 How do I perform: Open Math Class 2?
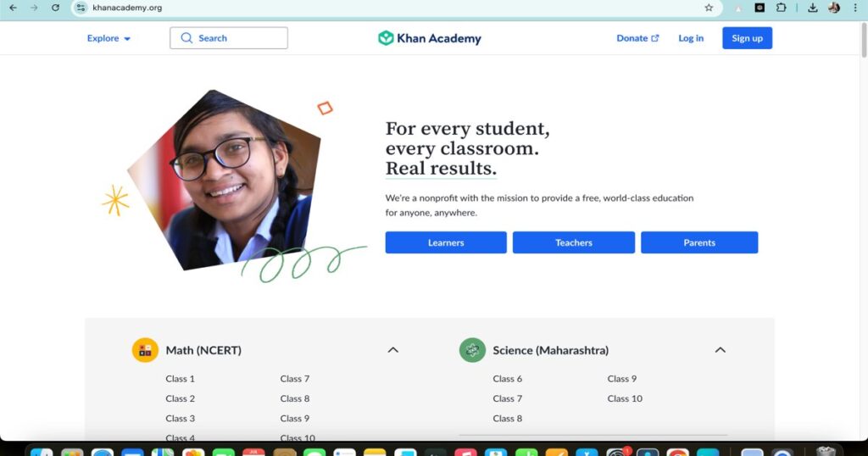point(180,398)
